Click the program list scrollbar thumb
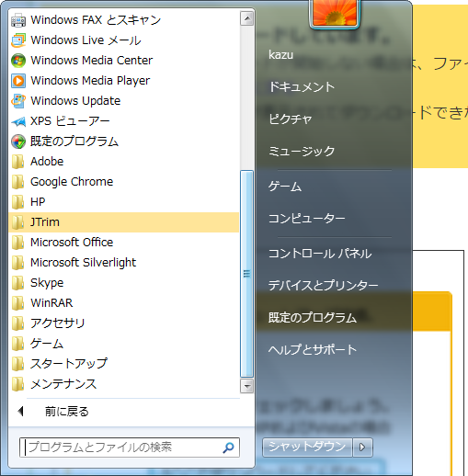The width and height of the screenshot is (468, 476). coord(247,274)
